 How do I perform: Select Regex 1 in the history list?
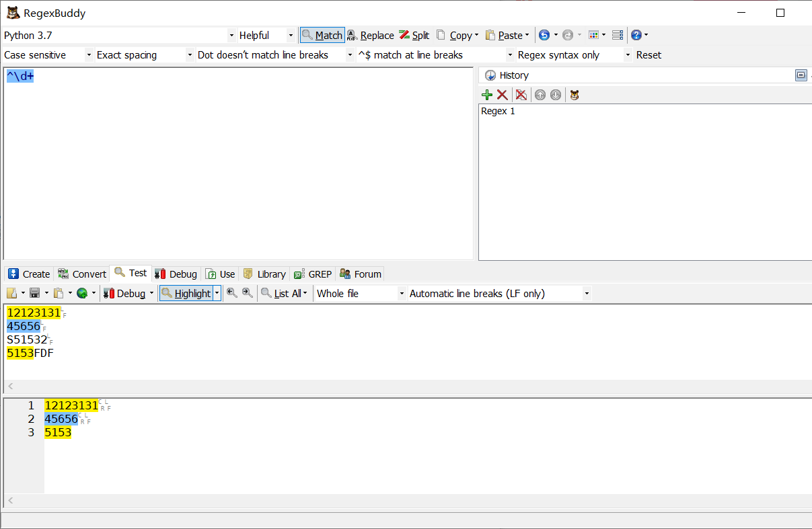click(x=499, y=112)
